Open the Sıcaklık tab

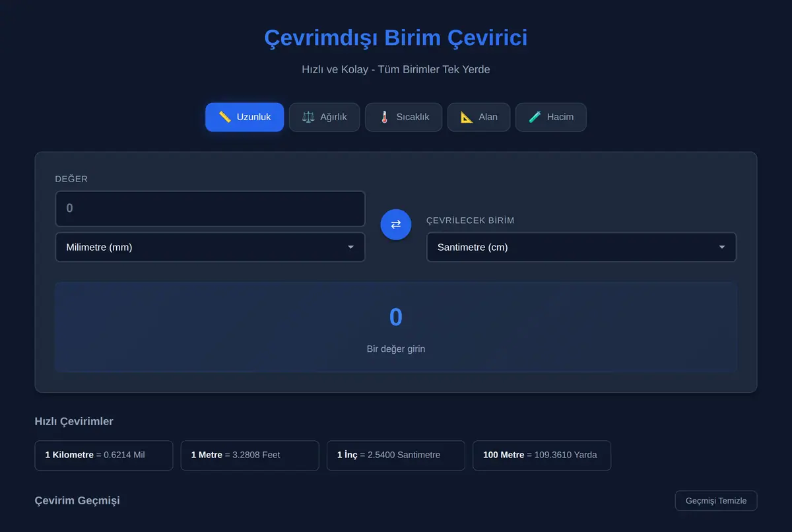(x=404, y=117)
